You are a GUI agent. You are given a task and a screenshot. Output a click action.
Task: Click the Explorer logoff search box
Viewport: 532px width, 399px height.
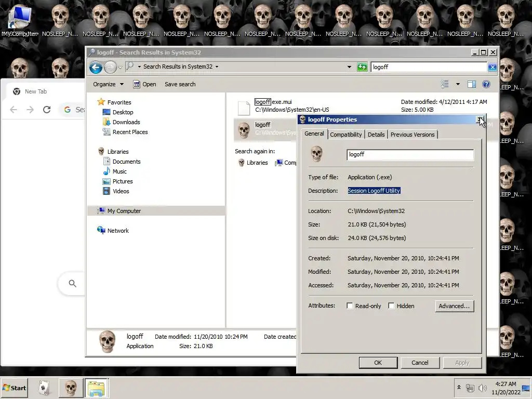(x=429, y=67)
